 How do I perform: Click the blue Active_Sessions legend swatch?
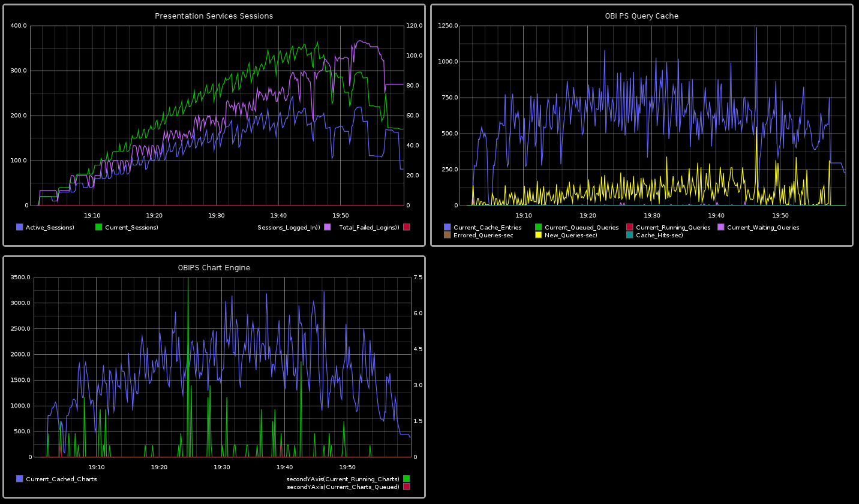pos(20,227)
